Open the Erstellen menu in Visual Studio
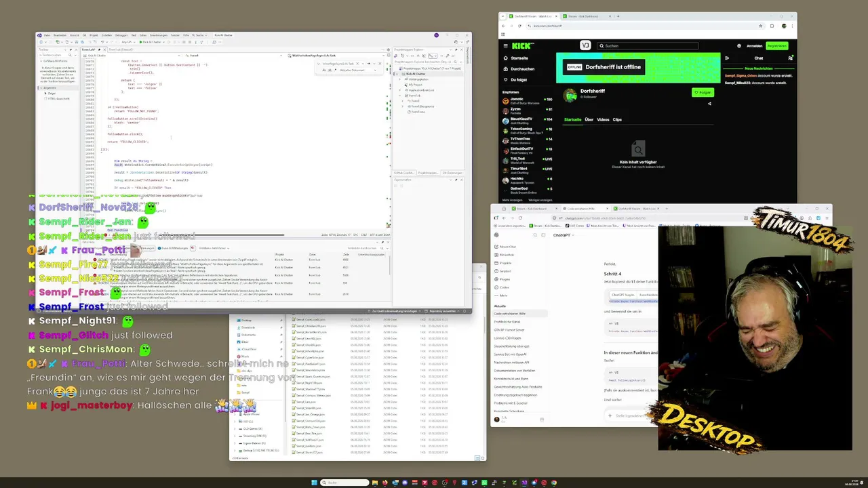The height and width of the screenshot is (488, 868). click(x=105, y=35)
